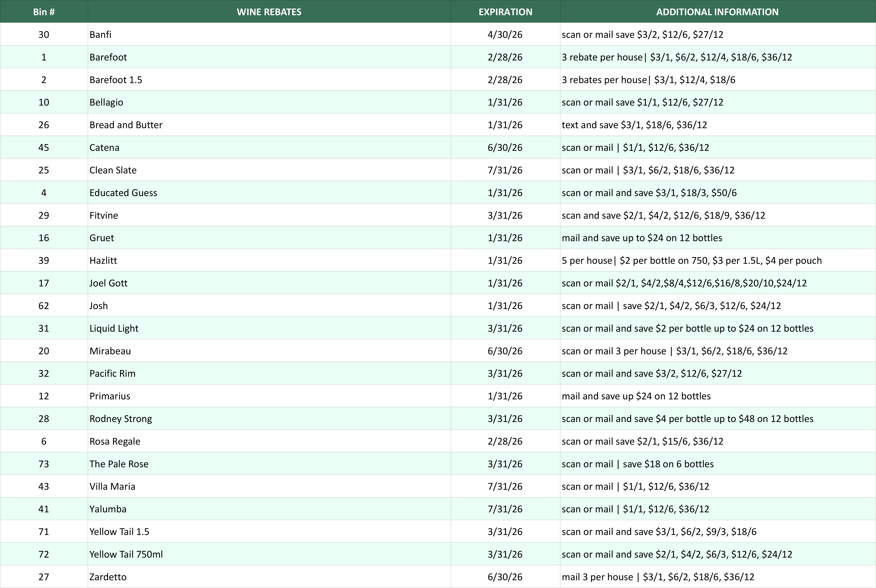Click the Bread and Butter cell
Image resolution: width=876 pixels, height=588 pixels.
[126, 125]
